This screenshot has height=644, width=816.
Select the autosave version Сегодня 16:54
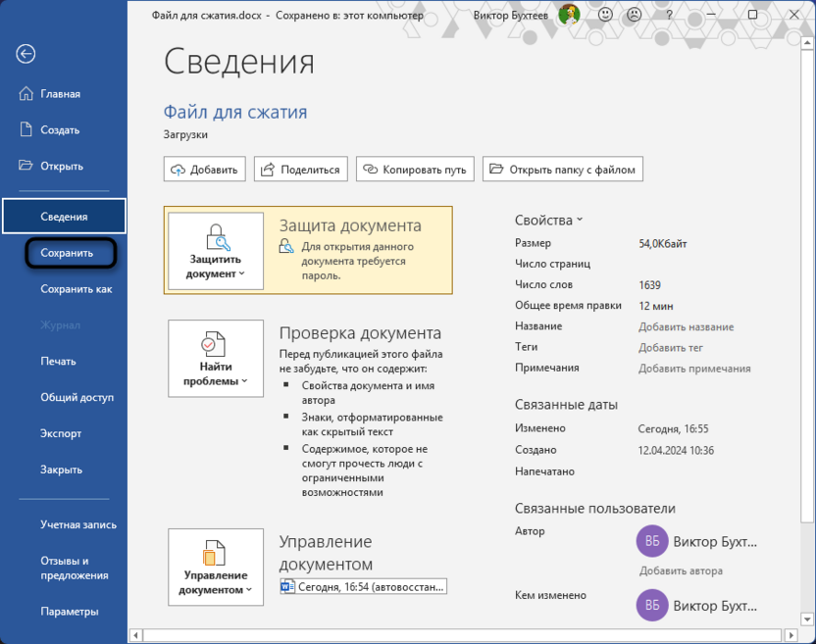pos(363,586)
